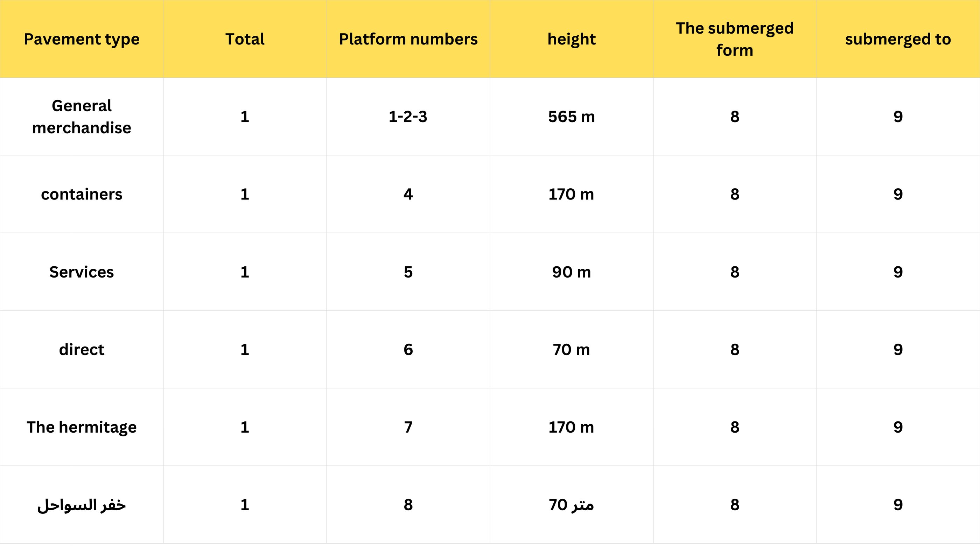Image resolution: width=980 pixels, height=560 pixels.
Task: Click "The submerged form" header cell
Action: point(735,39)
